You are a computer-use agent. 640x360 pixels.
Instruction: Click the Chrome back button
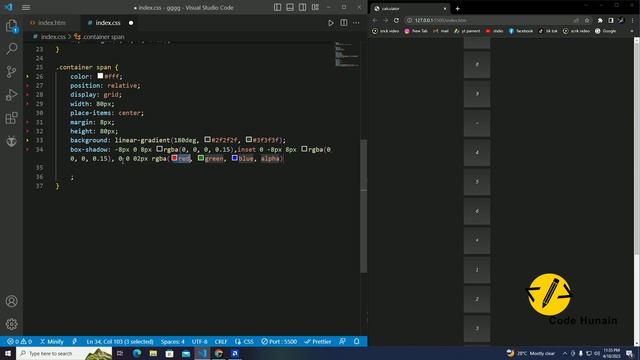(375, 20)
